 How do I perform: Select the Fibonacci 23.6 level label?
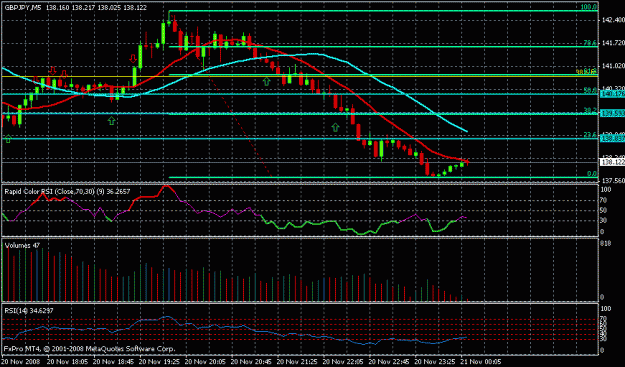coord(590,135)
